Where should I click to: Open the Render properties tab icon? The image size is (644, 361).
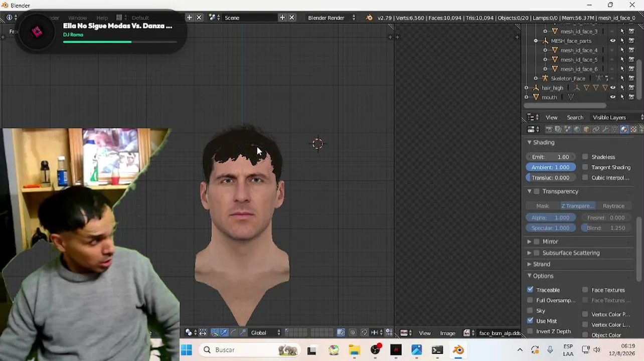[549, 129]
